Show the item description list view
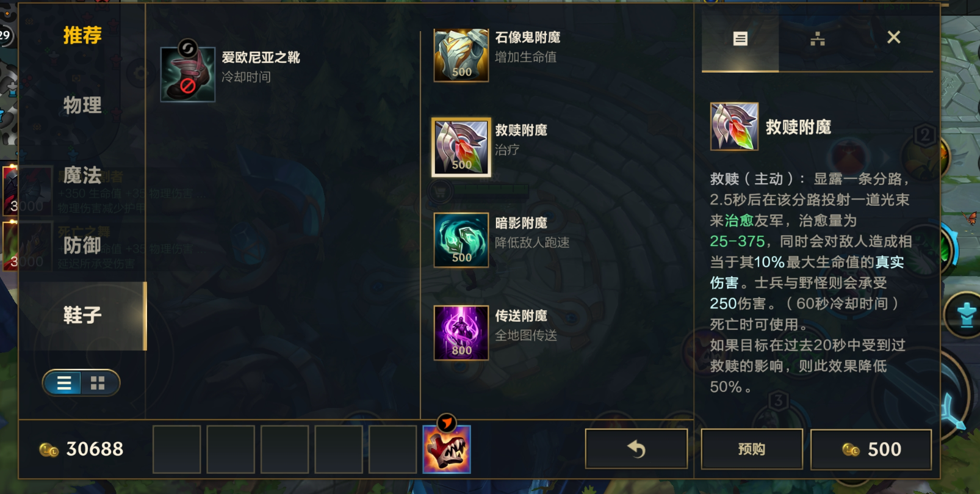 point(740,39)
